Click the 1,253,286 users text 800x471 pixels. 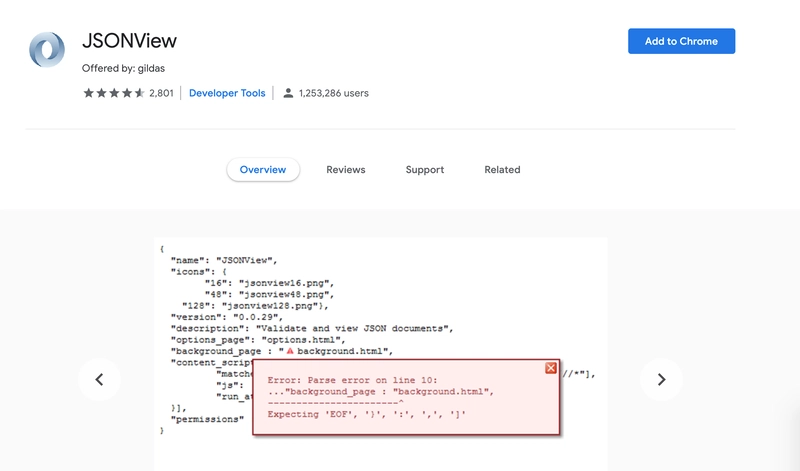coord(334,93)
